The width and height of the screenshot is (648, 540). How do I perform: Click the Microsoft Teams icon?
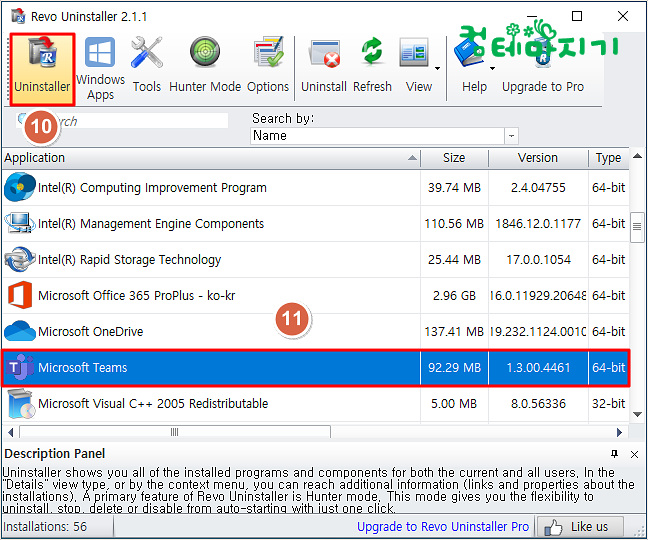19,367
